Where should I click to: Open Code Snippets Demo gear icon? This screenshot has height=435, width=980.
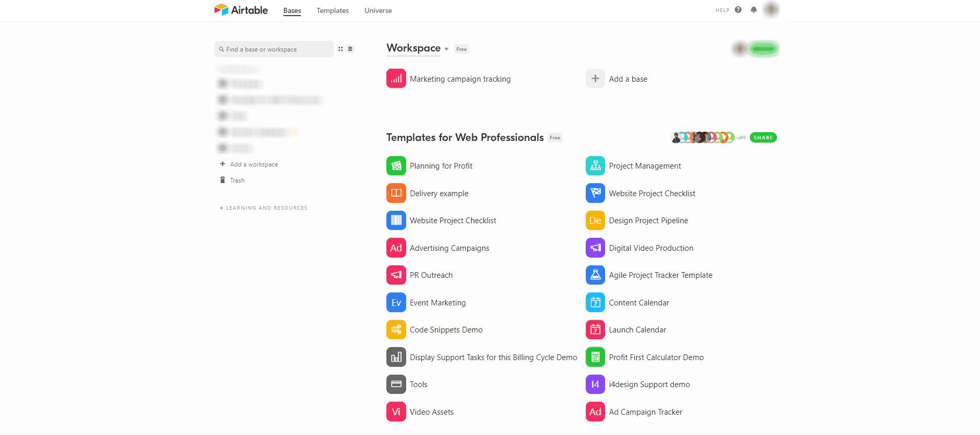pos(396,330)
